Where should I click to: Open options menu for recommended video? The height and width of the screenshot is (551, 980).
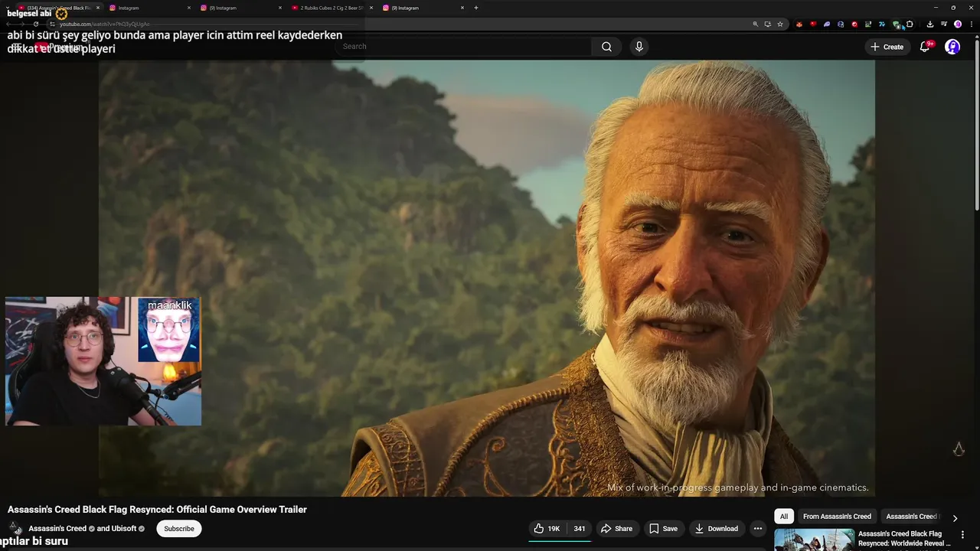click(x=963, y=535)
